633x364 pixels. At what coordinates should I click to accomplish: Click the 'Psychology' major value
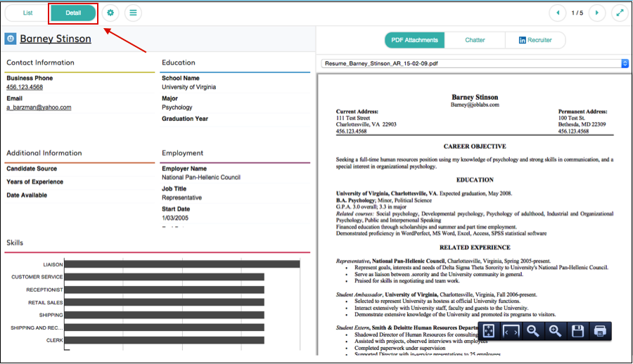[177, 108]
